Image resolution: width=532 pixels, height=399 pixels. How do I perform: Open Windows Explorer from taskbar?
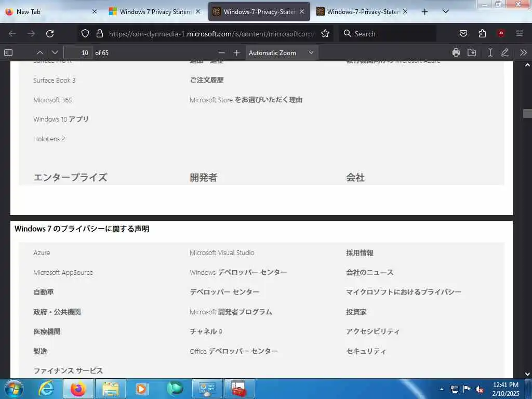[111, 389]
